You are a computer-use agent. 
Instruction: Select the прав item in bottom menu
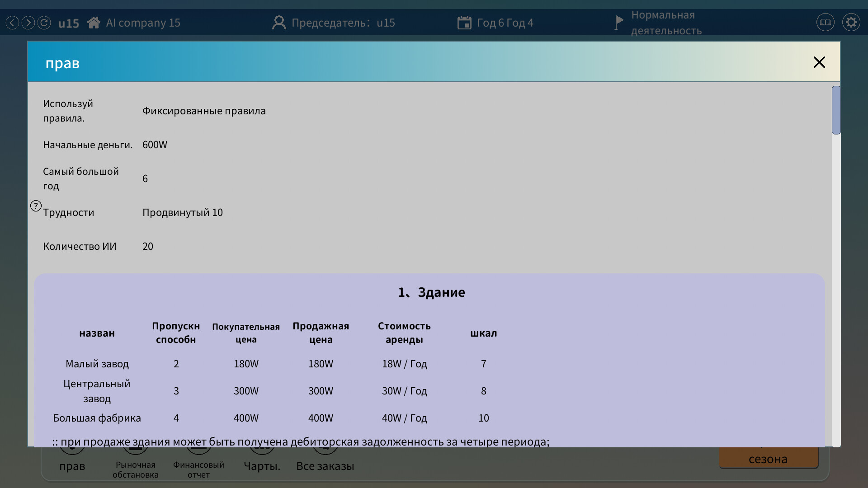[x=72, y=465]
